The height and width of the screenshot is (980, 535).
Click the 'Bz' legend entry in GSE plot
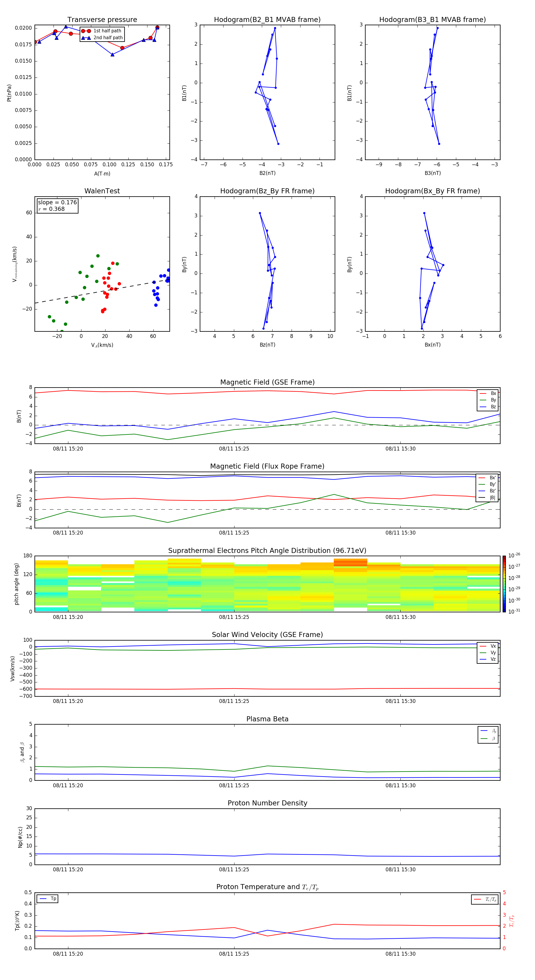coord(488,407)
